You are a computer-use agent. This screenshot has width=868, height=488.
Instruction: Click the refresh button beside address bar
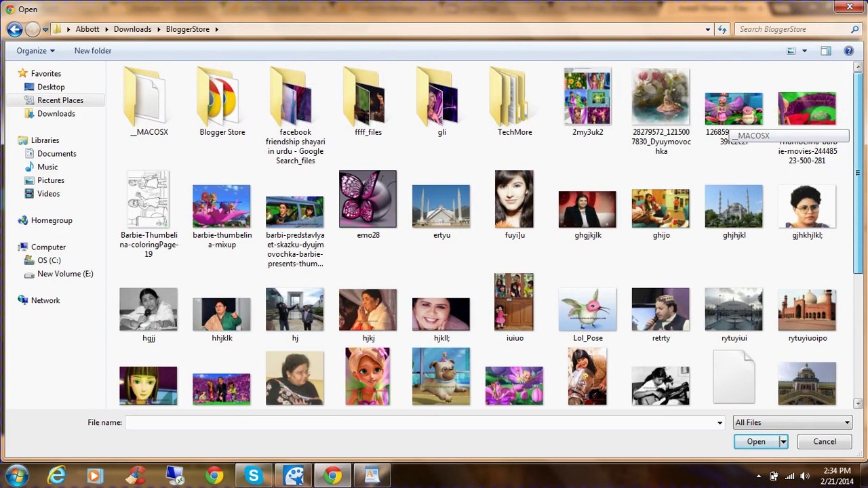tap(722, 29)
